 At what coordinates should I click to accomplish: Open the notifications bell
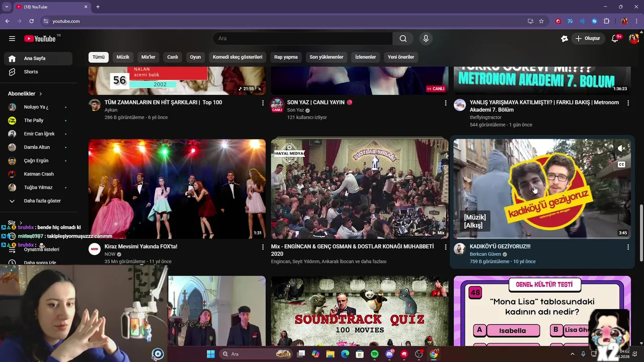coord(615,39)
